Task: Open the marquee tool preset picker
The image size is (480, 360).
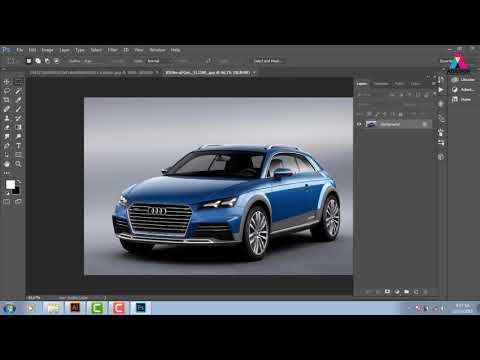Action: (12, 61)
